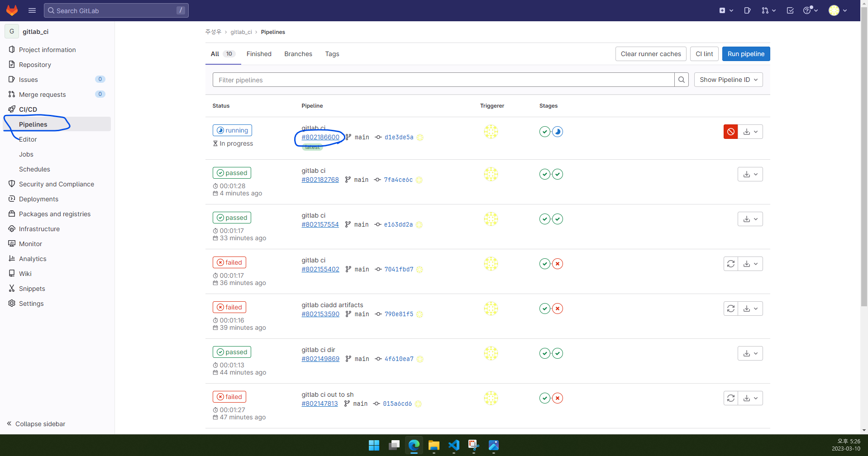Expand artifacts download dropdown for pipeline #802182768
Screen dimensions: 868x456
[x=750, y=174]
